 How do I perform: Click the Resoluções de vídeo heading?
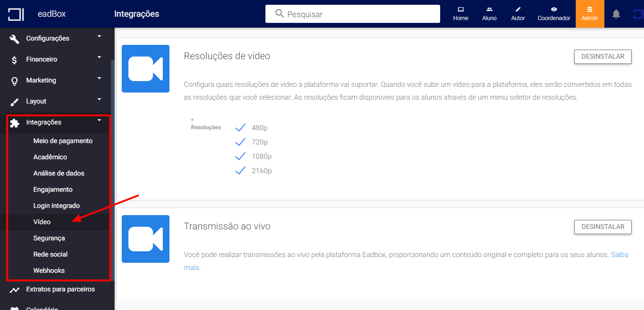point(227,56)
